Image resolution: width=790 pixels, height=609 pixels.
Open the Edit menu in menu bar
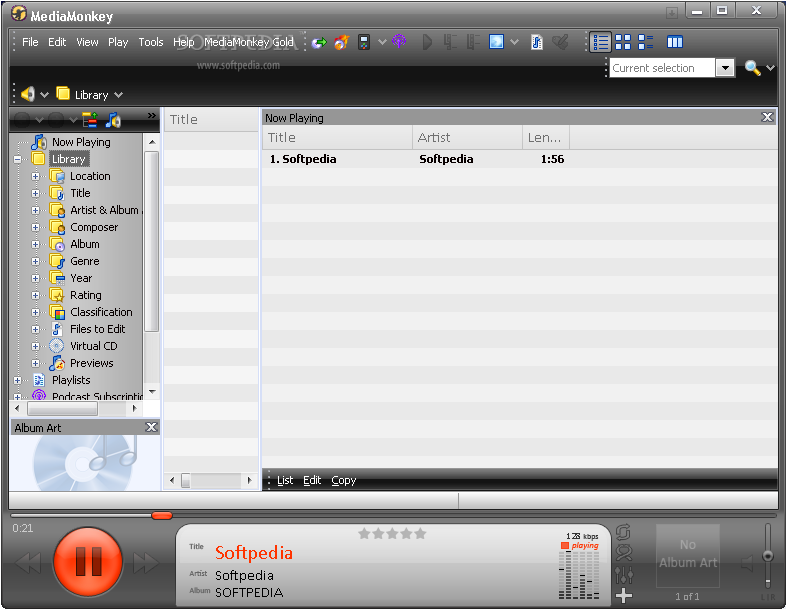(x=57, y=42)
